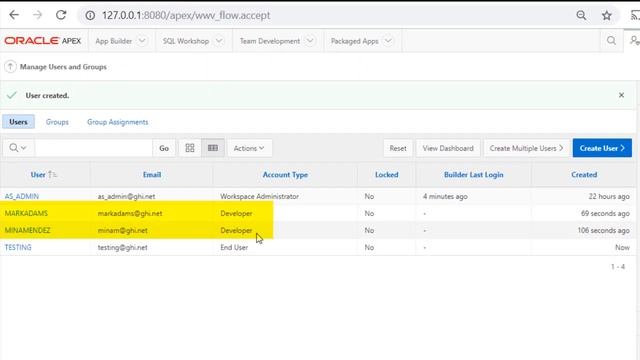Expand the Team Development menu arrow

(x=310, y=41)
